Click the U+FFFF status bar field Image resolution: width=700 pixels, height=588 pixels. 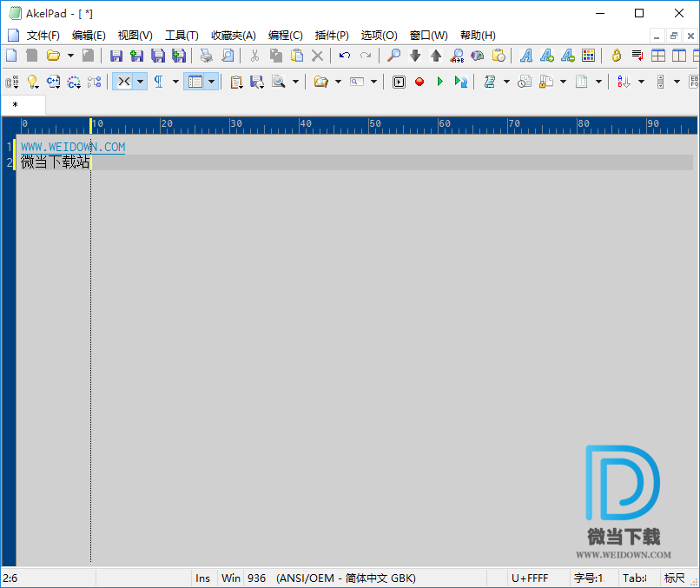tap(530, 578)
